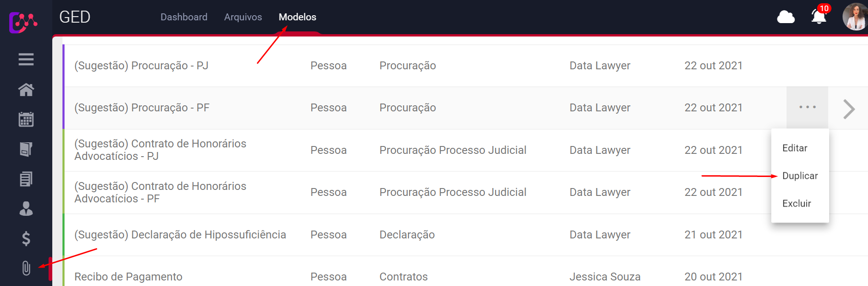Screen dimensions: 868x286
Task: Choose Duplicar in the context menu
Action: [x=800, y=176]
